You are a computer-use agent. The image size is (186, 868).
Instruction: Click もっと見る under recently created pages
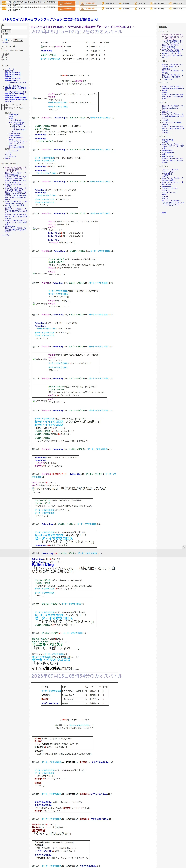tap(5, 235)
